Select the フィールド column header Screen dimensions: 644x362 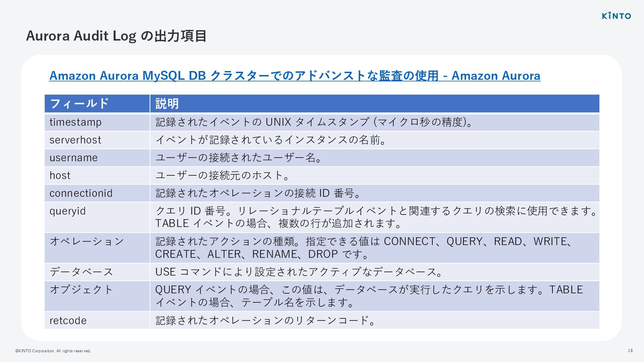(x=97, y=104)
